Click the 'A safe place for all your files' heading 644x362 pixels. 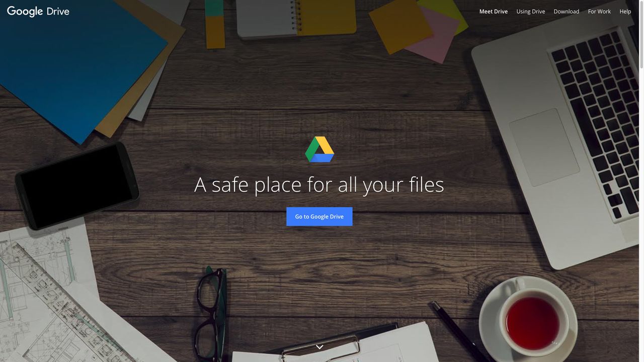[319, 185]
